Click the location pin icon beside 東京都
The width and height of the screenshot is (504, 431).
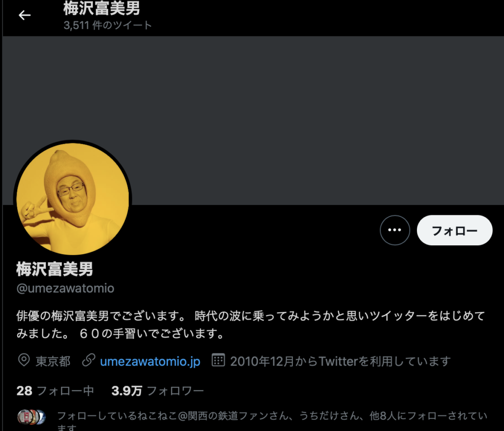click(24, 360)
